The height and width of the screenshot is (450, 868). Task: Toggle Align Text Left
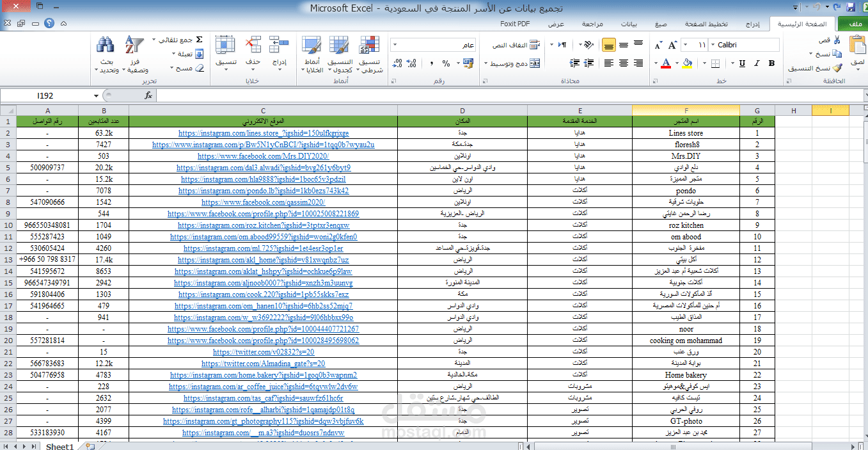[608, 63]
